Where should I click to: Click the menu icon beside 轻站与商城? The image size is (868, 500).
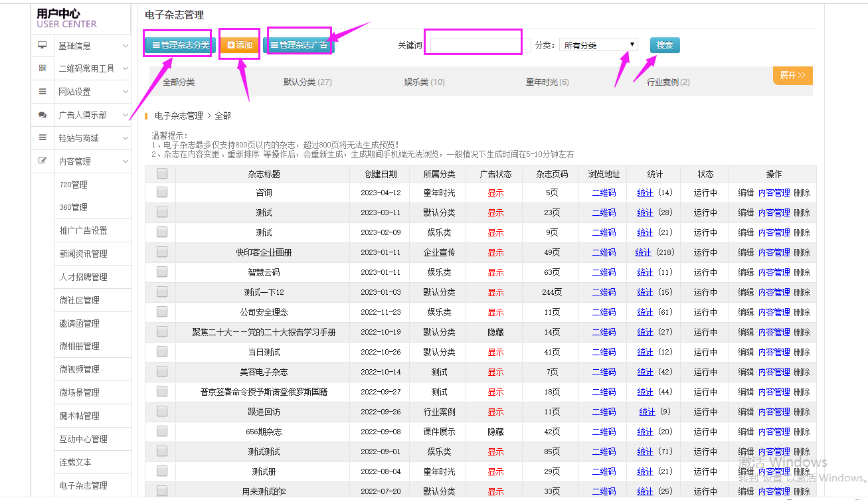43,137
